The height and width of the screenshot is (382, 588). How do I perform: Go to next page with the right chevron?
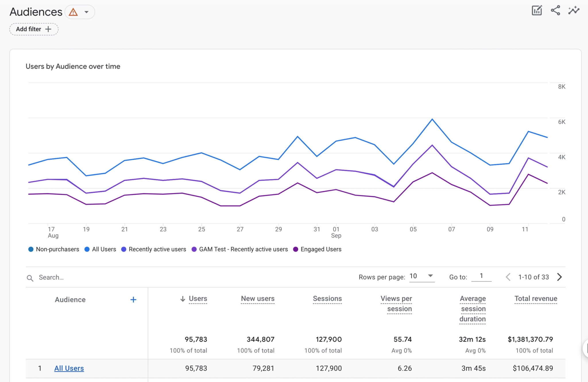click(559, 277)
